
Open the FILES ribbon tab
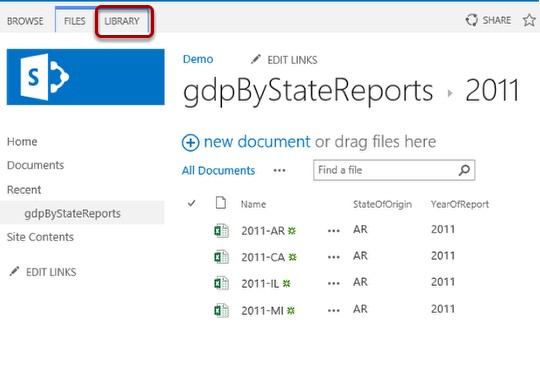click(x=75, y=21)
